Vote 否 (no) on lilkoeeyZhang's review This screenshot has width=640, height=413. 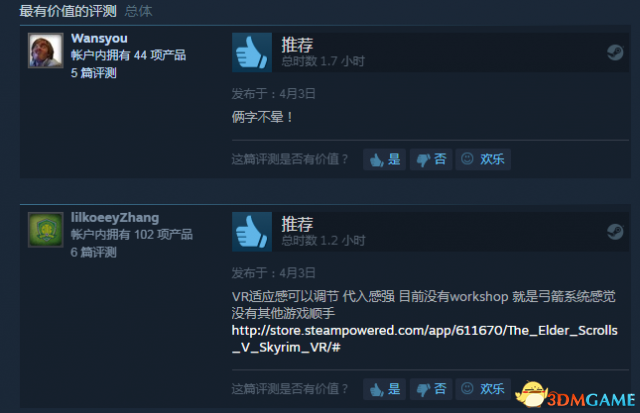pos(431,389)
